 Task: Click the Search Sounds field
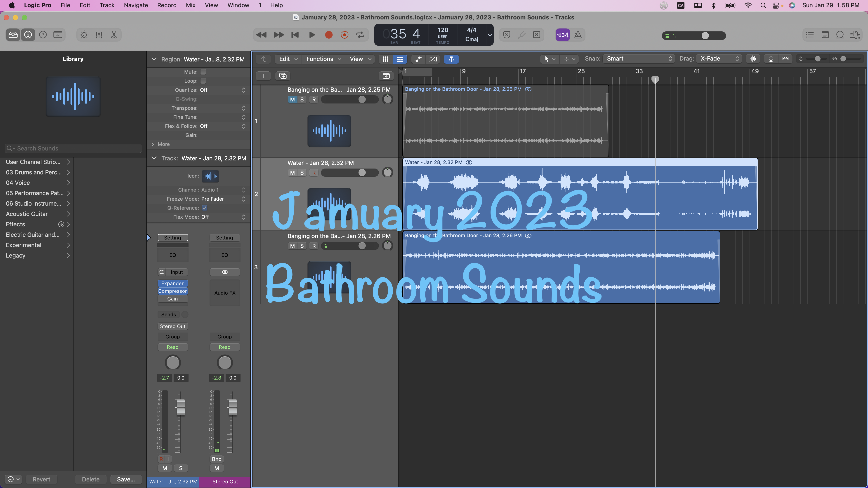(x=73, y=148)
